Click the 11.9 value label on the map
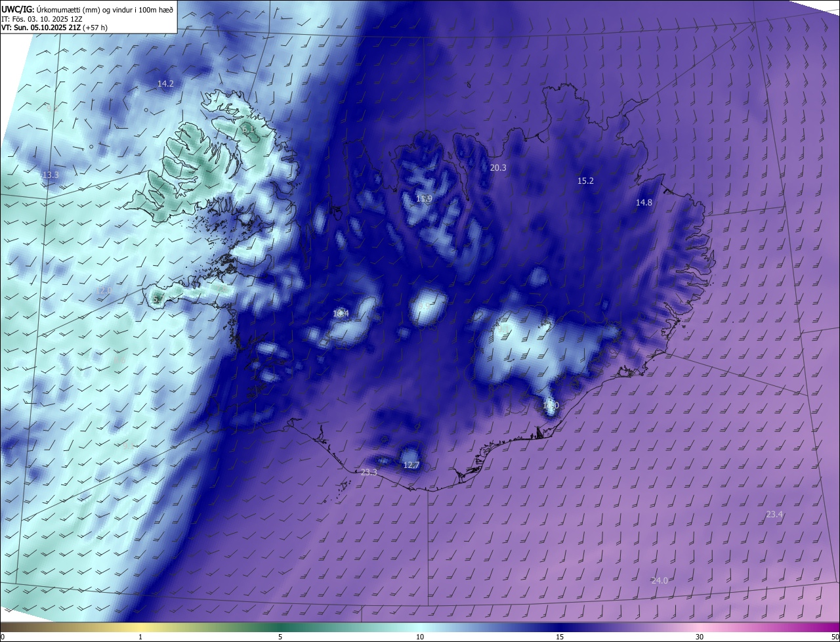840x642 pixels. [x=424, y=199]
